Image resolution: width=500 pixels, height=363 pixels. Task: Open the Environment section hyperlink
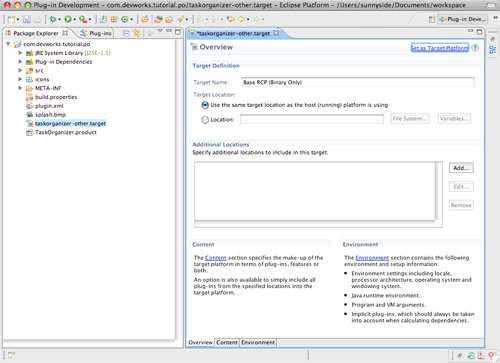click(x=372, y=258)
